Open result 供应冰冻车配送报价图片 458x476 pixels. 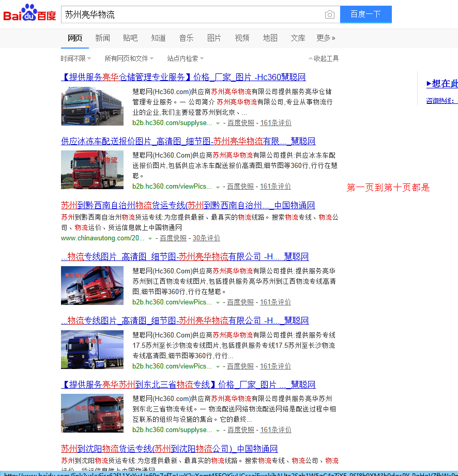tap(188, 141)
